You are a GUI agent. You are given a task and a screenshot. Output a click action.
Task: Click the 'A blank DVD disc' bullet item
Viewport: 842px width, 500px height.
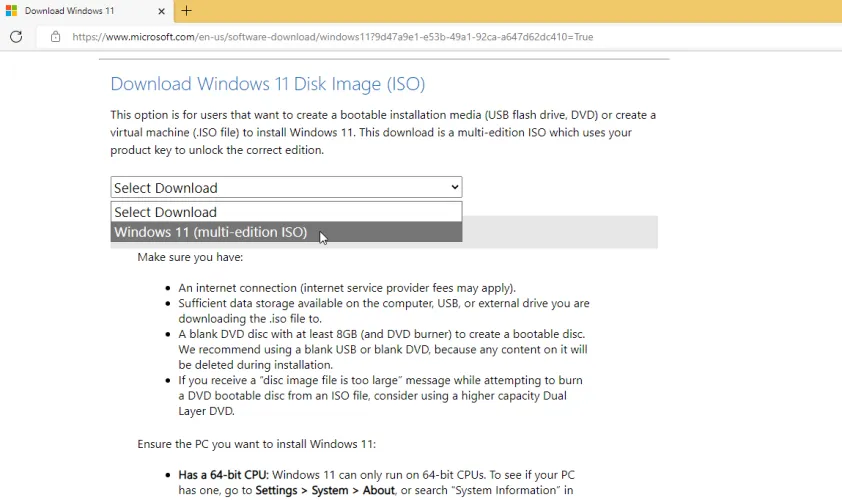point(381,334)
